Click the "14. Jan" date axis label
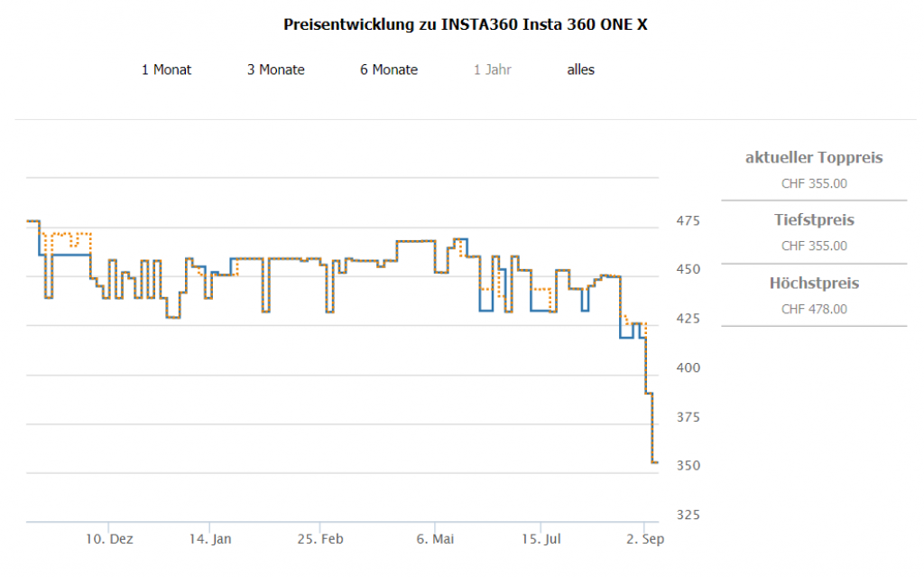The image size is (924, 577). (210, 539)
